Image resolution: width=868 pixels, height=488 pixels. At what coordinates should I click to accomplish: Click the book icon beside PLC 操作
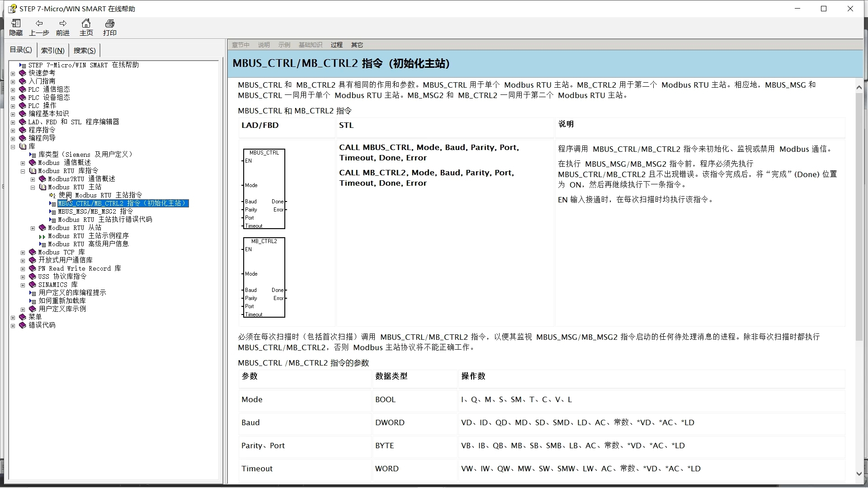coord(23,106)
